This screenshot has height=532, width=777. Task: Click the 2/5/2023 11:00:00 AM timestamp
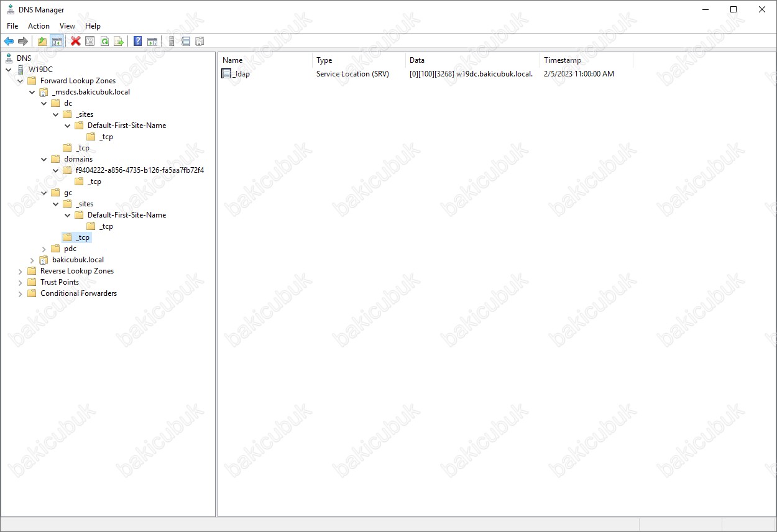[579, 74]
